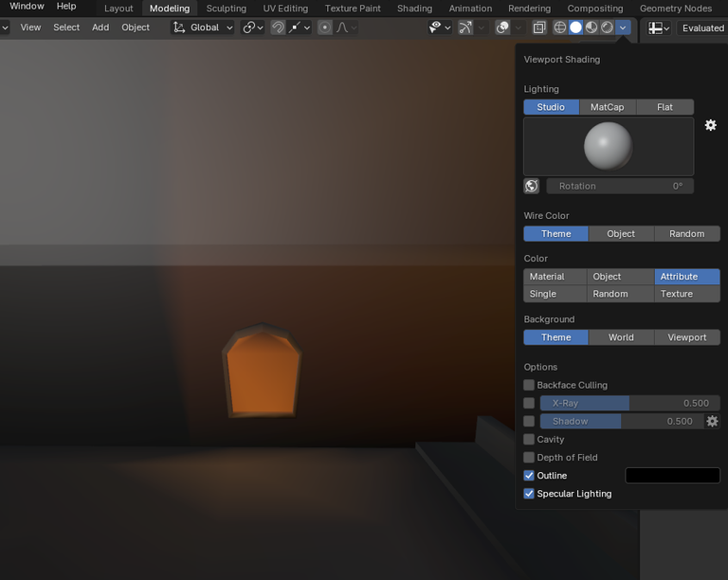Click the X-Ray alpha slider
The width and height of the screenshot is (728, 580).
(x=630, y=403)
